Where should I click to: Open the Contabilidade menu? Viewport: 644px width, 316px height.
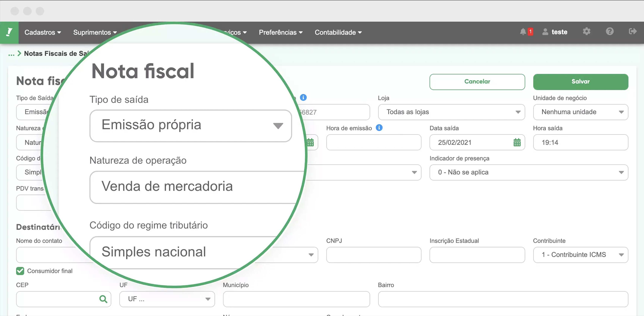(338, 32)
